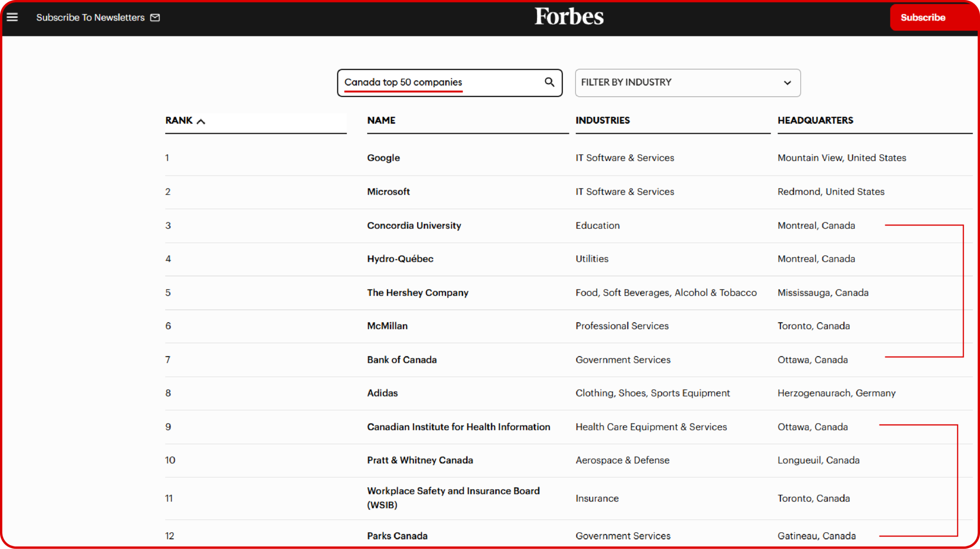Sort by the INDUSTRIES column header

[x=602, y=121]
